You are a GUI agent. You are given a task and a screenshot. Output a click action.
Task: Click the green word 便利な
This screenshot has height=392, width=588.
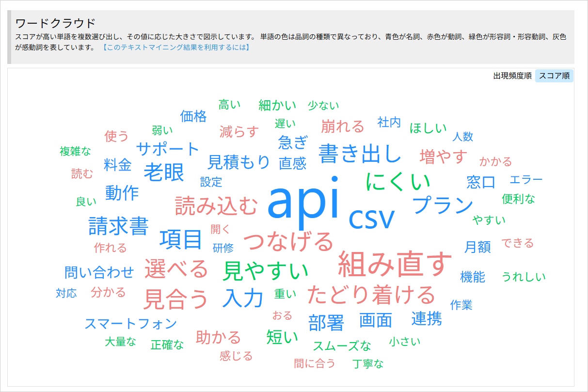(x=519, y=199)
